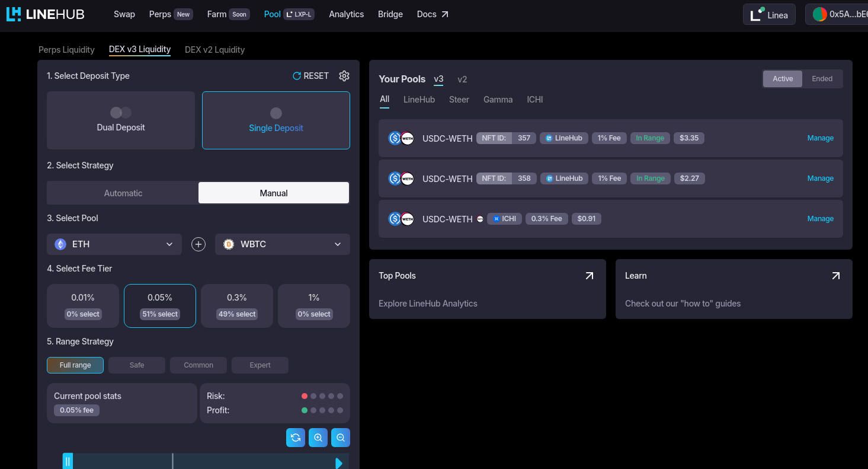This screenshot has width=868, height=469.
Task: Open the WBTC token dropdown
Action: (282, 244)
